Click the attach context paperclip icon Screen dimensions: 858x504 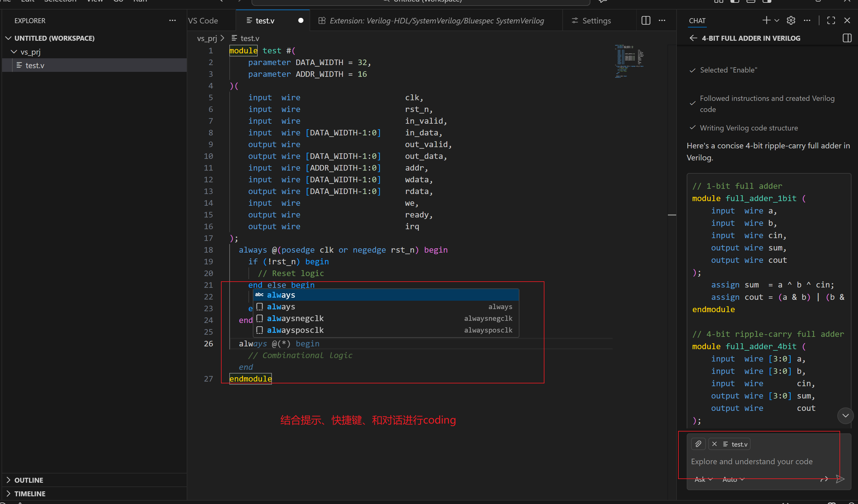(698, 444)
